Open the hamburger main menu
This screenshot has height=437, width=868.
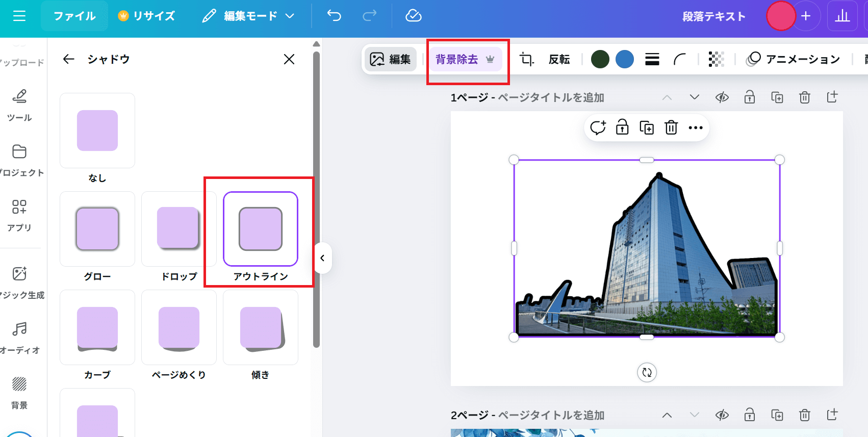point(19,16)
